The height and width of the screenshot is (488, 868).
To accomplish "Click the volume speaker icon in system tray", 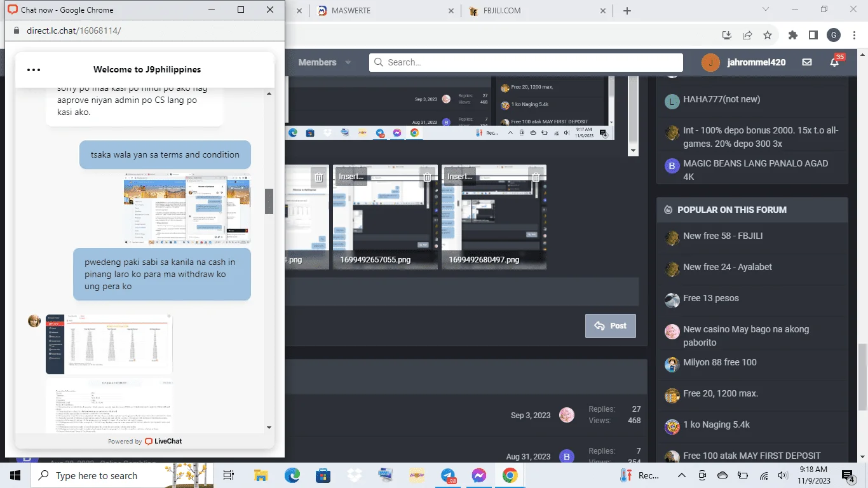I will 783,475.
